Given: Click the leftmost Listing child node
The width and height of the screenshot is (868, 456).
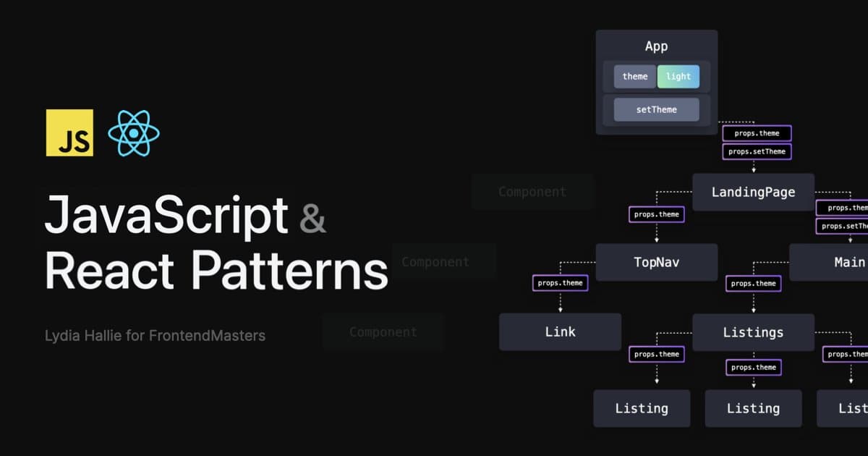Looking at the screenshot, I should (642, 408).
